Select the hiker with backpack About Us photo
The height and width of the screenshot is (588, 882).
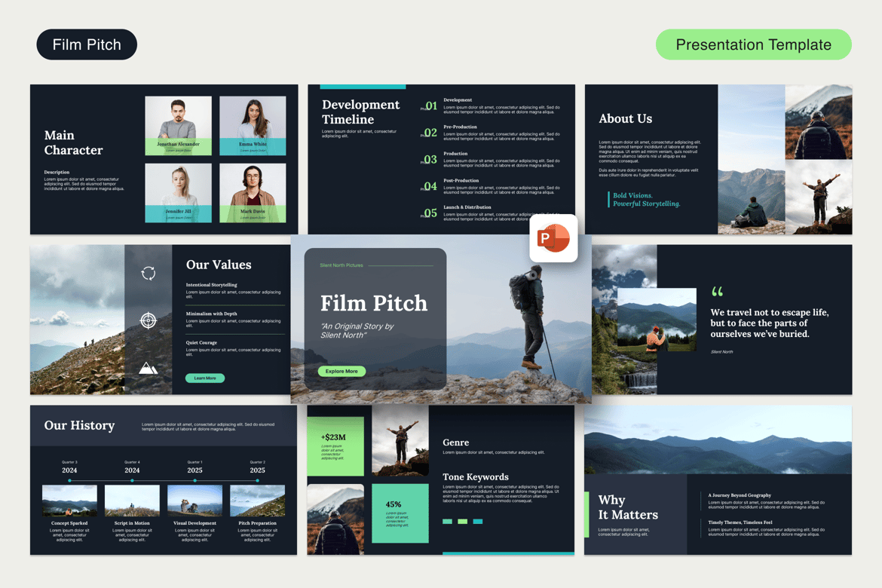pyautogui.click(x=819, y=122)
